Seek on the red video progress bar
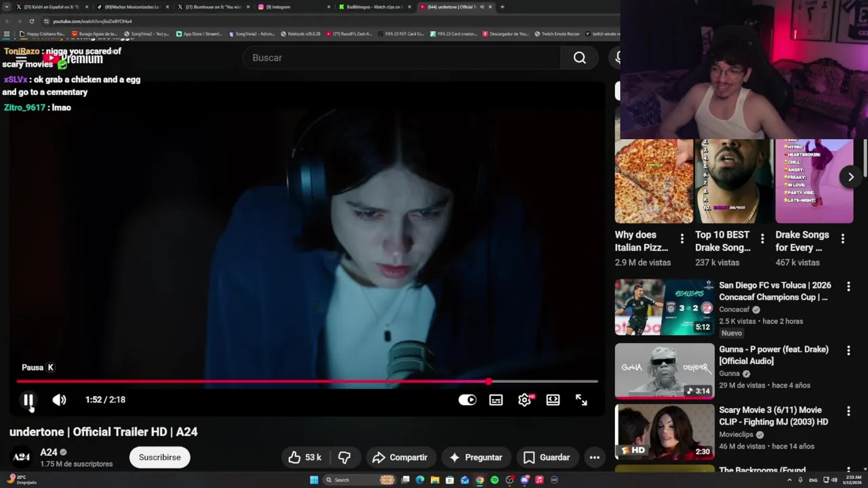Image resolution: width=868 pixels, height=488 pixels. 307,382
